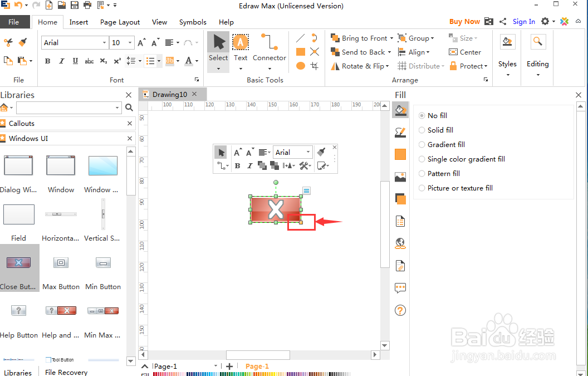
Task: Select Picture or texture fill
Action: coord(455,188)
